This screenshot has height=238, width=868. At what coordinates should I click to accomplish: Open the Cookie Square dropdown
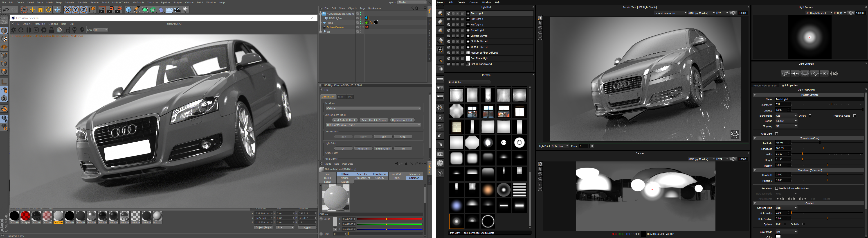(x=786, y=121)
